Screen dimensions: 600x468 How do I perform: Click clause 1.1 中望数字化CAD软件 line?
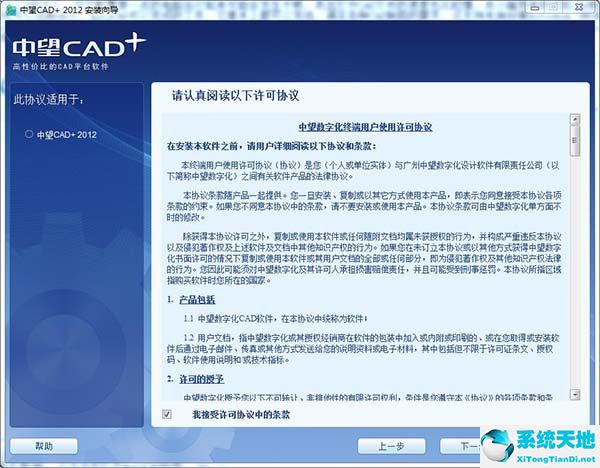pyautogui.click(x=275, y=318)
